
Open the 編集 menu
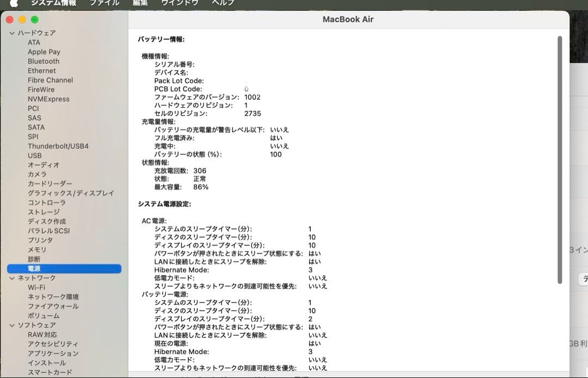pos(139,3)
